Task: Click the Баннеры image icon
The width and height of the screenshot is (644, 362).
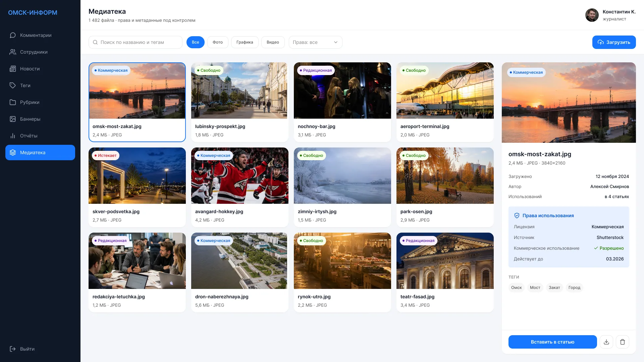Action: click(x=13, y=119)
